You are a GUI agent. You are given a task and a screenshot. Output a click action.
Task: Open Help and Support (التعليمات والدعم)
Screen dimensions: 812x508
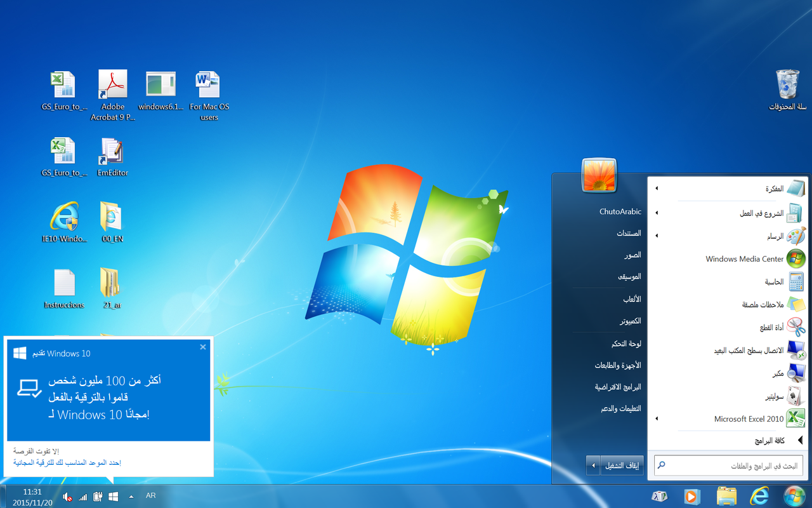620,409
